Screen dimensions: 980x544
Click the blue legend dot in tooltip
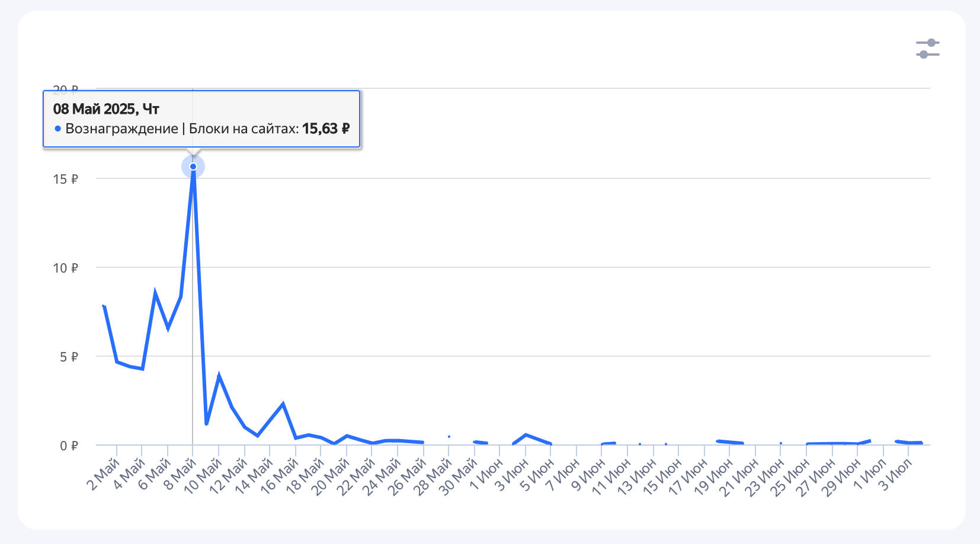[57, 129]
